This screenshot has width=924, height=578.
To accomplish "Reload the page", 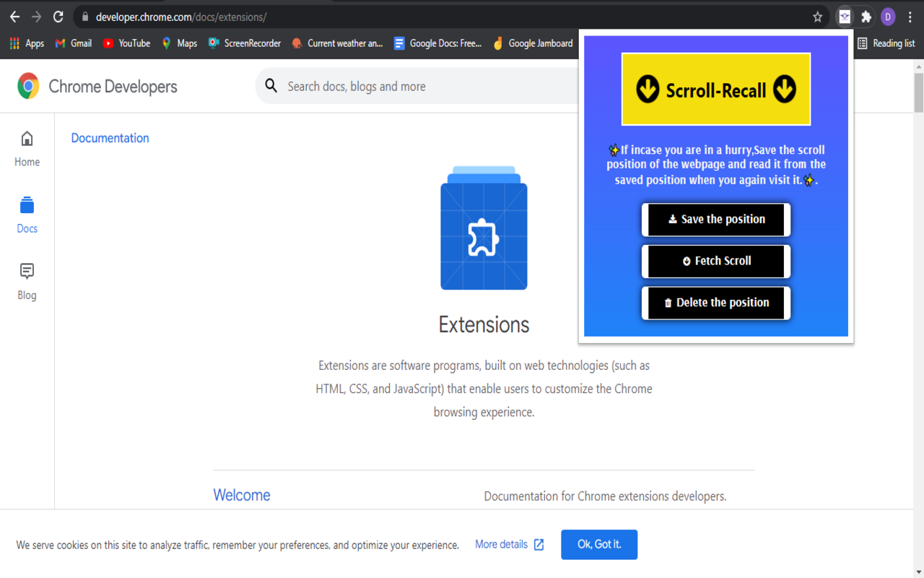I will click(x=58, y=17).
